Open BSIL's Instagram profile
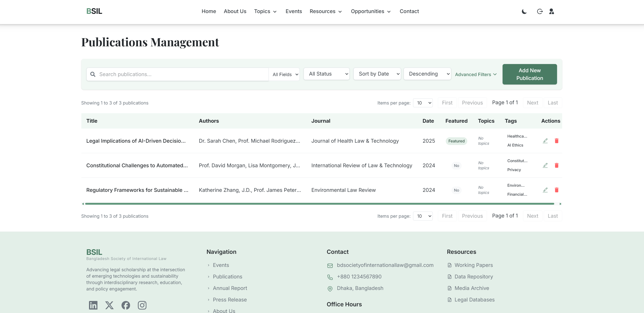The image size is (644, 313). 142,305
